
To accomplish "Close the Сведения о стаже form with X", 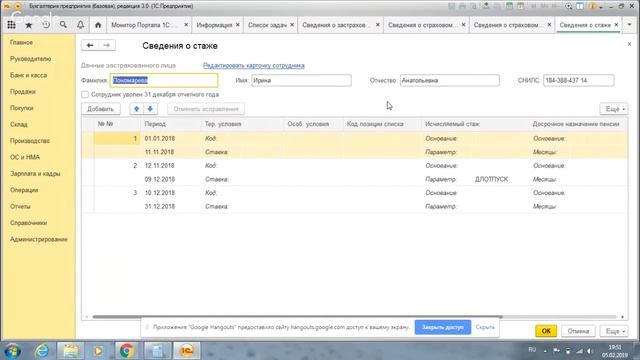I will pos(629,44).
